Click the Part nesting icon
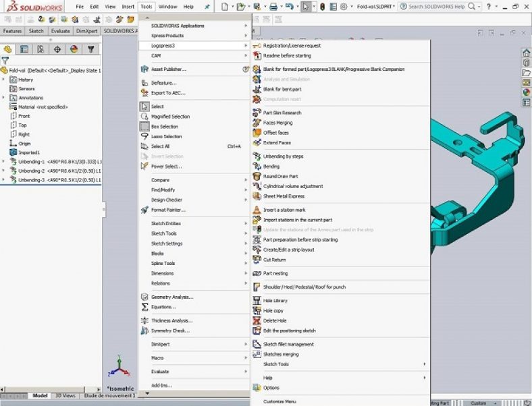The height and width of the screenshot is (406, 532). 257,273
